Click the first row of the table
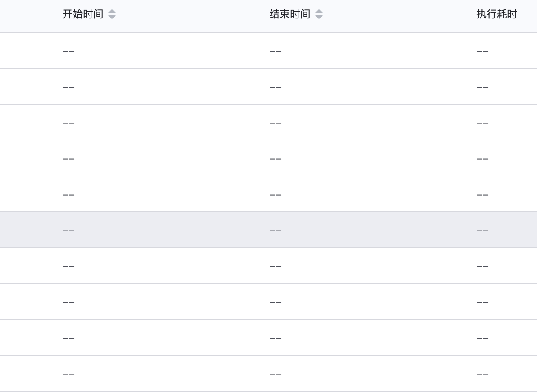Image resolution: width=537 pixels, height=392 pixels. click(268, 50)
